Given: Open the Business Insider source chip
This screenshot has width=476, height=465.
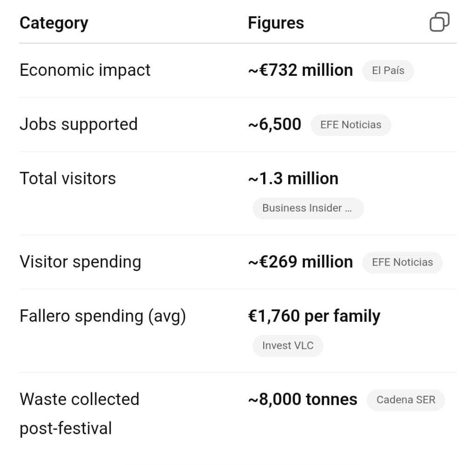Looking at the screenshot, I should pyautogui.click(x=307, y=208).
